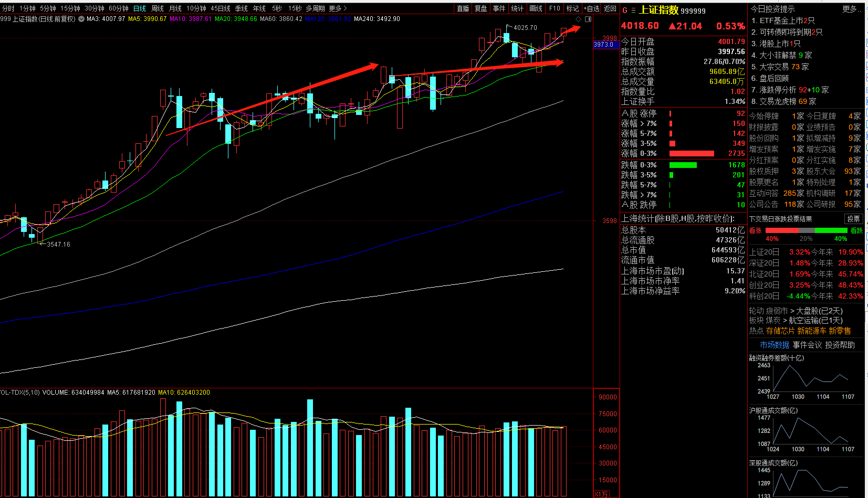Open the F10 company info button
This screenshot has width=868, height=498.
(555, 8)
